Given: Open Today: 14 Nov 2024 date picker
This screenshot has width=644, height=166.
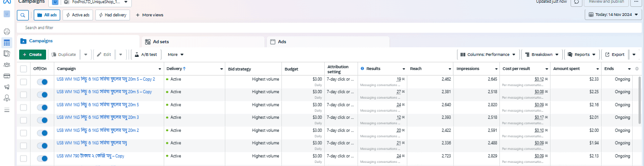Looking at the screenshot, I should (613, 15).
